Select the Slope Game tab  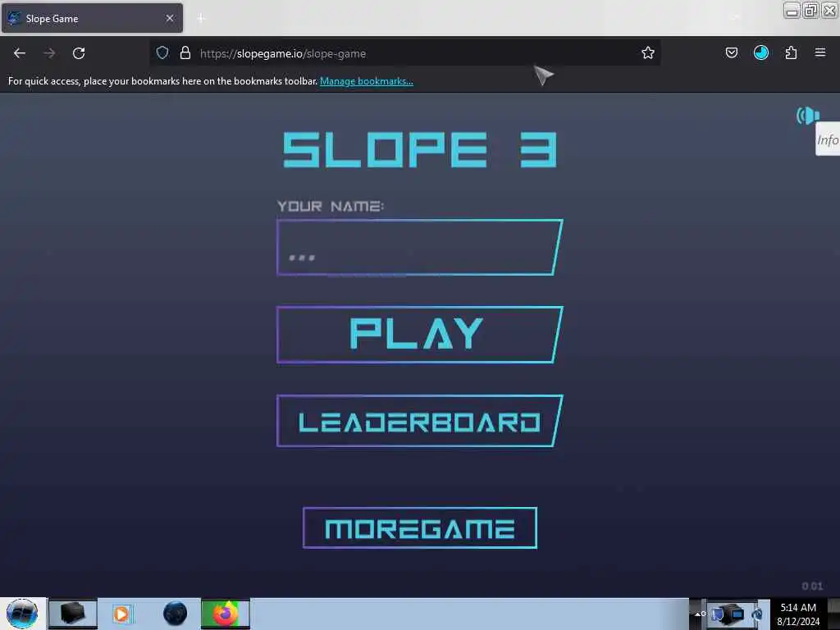point(92,18)
